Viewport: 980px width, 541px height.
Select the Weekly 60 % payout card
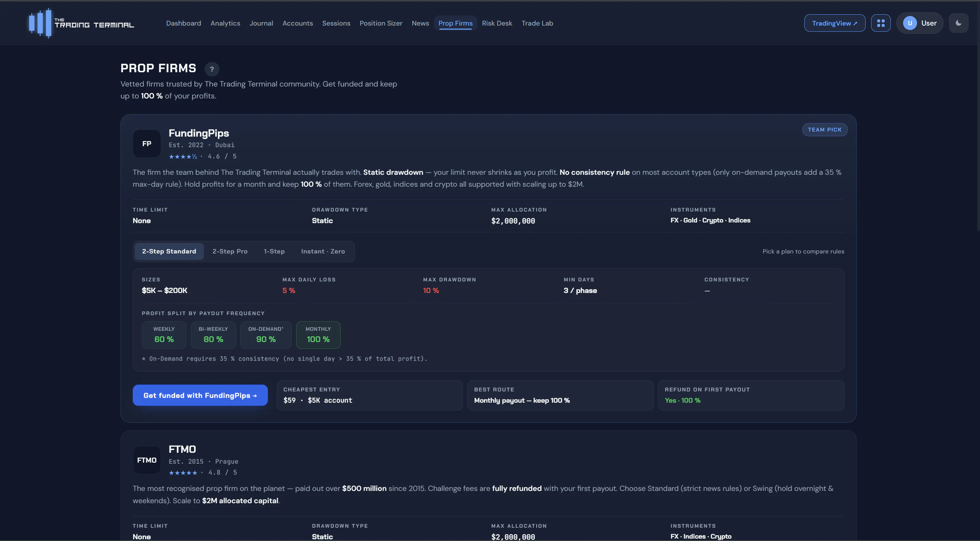point(164,335)
